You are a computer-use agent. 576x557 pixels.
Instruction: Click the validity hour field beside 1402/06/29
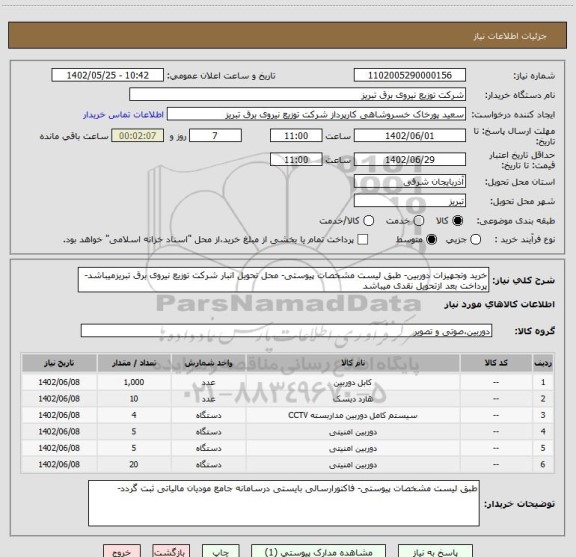point(296,159)
